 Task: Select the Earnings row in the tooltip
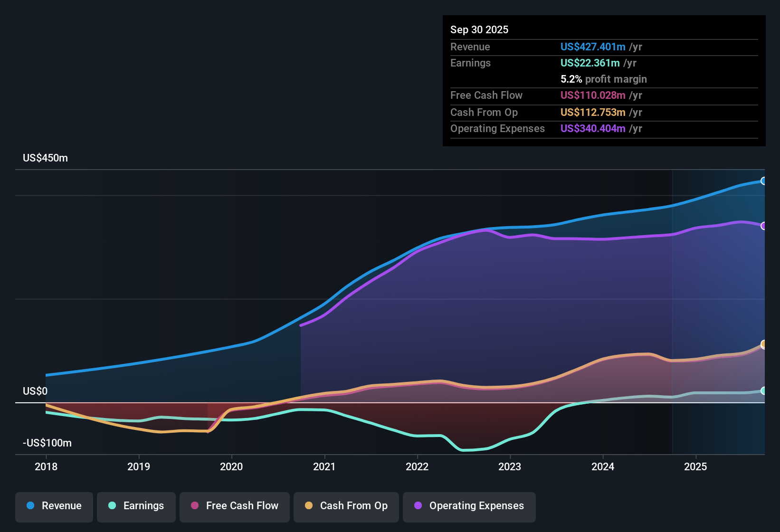click(470, 63)
